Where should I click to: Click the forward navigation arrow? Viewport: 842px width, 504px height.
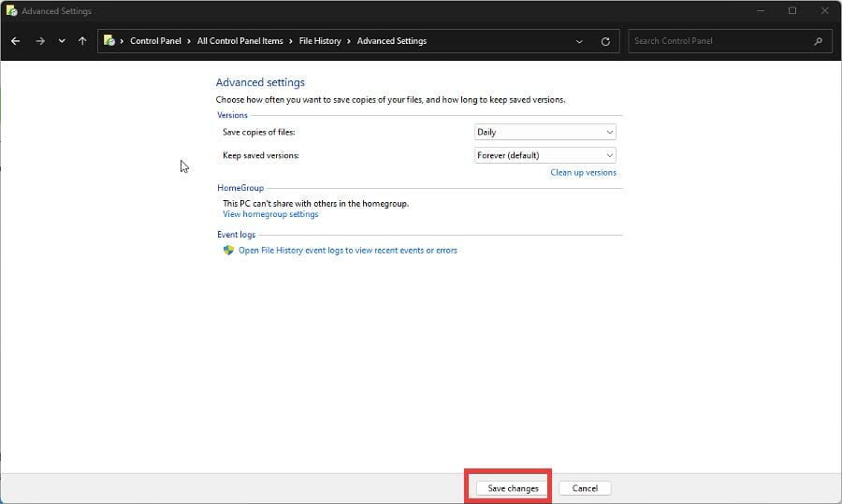(x=39, y=41)
